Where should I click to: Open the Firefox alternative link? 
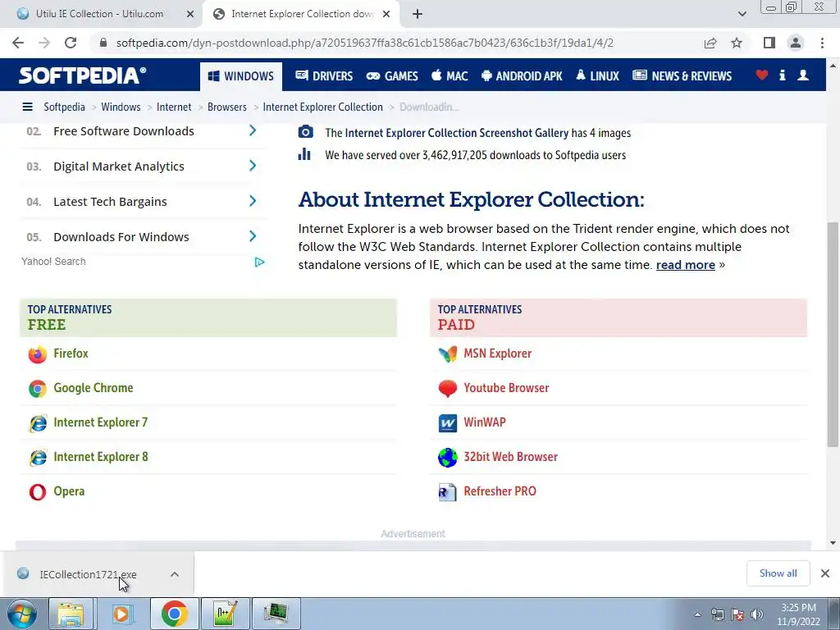[71, 354]
